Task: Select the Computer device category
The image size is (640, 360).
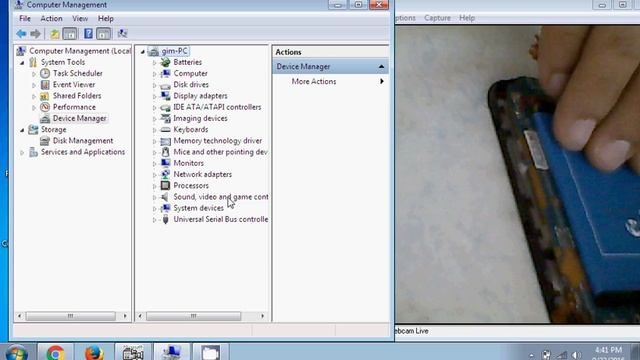Action: pos(190,73)
